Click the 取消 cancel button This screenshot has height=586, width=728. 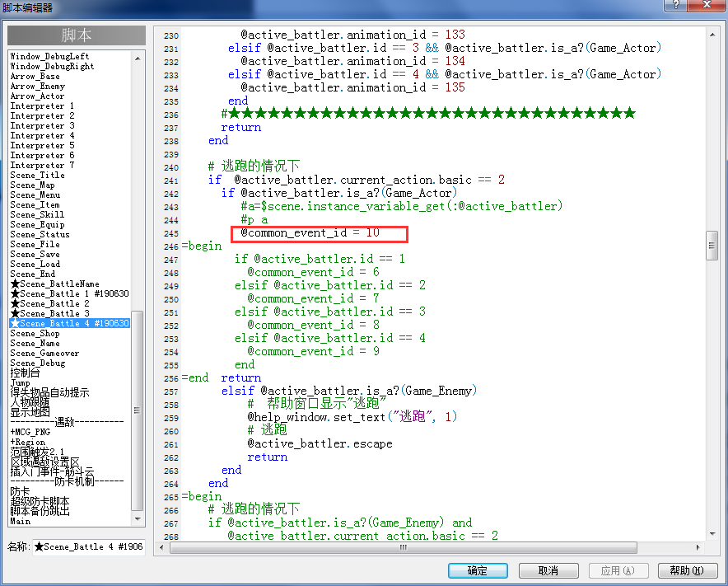tap(548, 570)
